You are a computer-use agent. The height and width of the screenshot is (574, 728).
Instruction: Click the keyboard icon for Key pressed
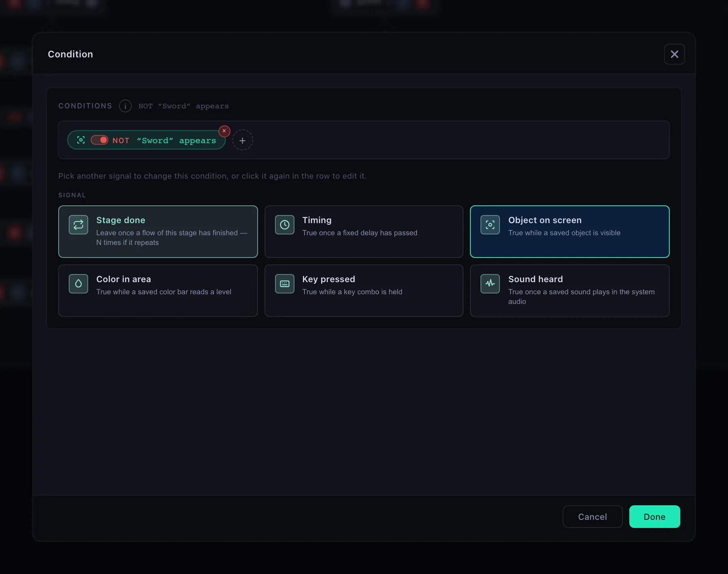tap(285, 284)
